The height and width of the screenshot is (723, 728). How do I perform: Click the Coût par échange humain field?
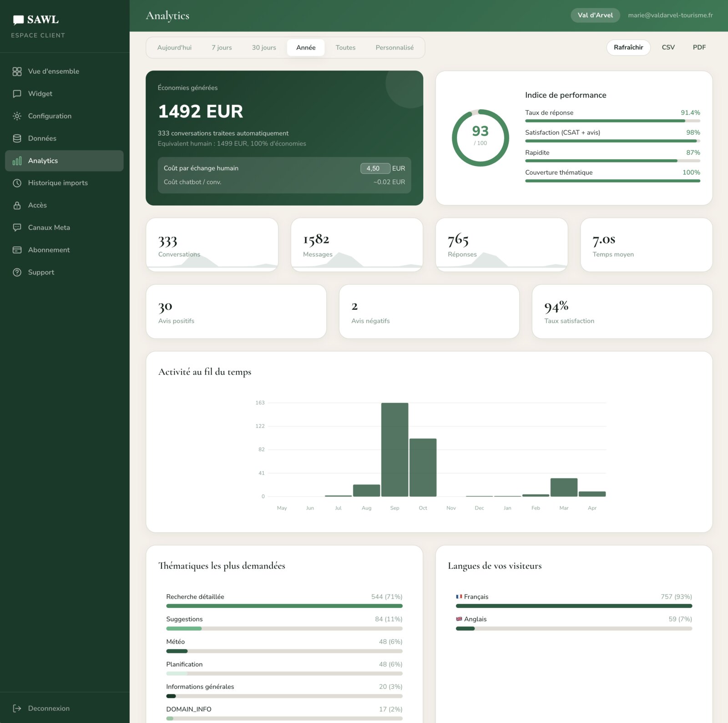[375, 168]
